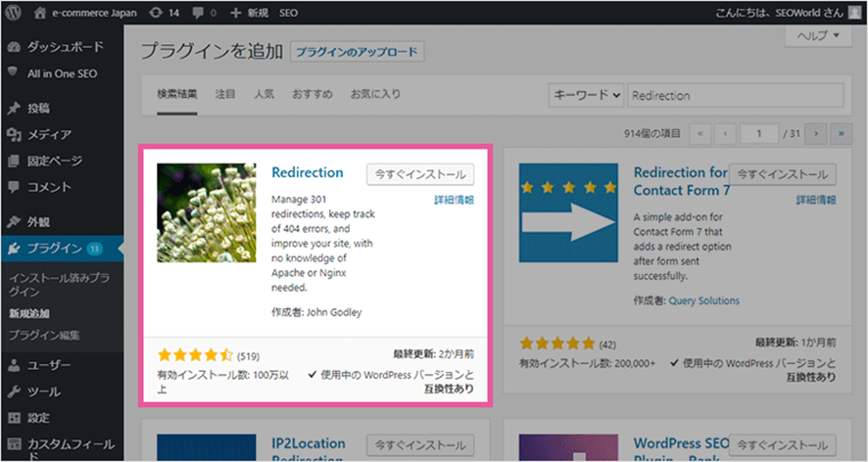Open the updates icon showing 14
The height and width of the screenshot is (462, 868).
tap(156, 12)
